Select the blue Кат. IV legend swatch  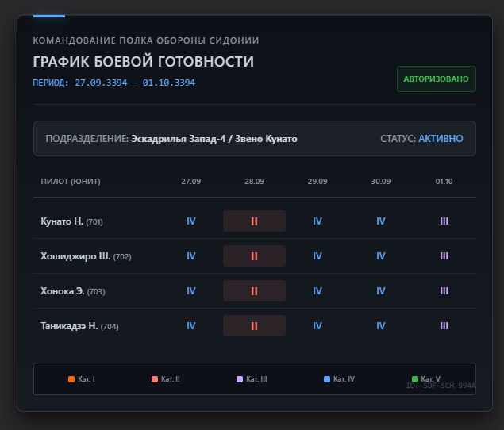click(327, 379)
